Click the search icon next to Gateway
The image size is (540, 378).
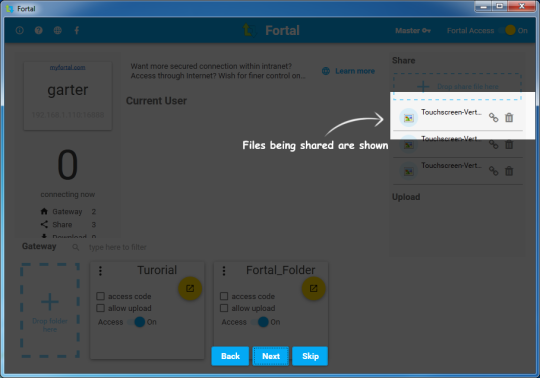[75, 247]
